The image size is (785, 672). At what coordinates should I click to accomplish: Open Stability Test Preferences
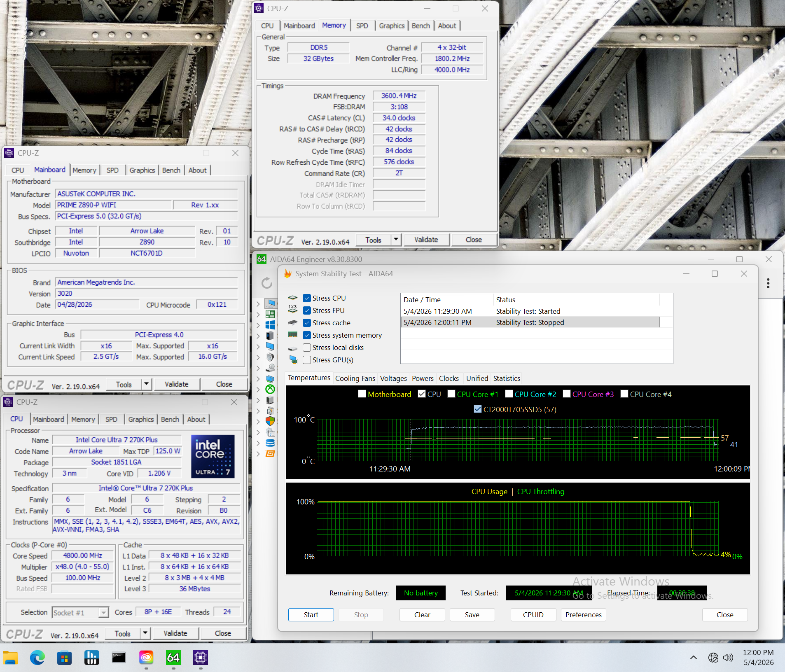point(584,615)
